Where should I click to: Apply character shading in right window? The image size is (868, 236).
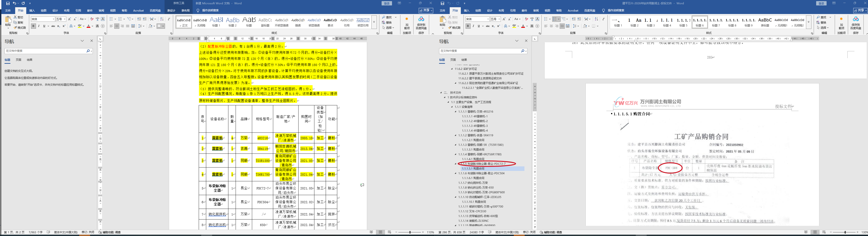[x=532, y=26]
